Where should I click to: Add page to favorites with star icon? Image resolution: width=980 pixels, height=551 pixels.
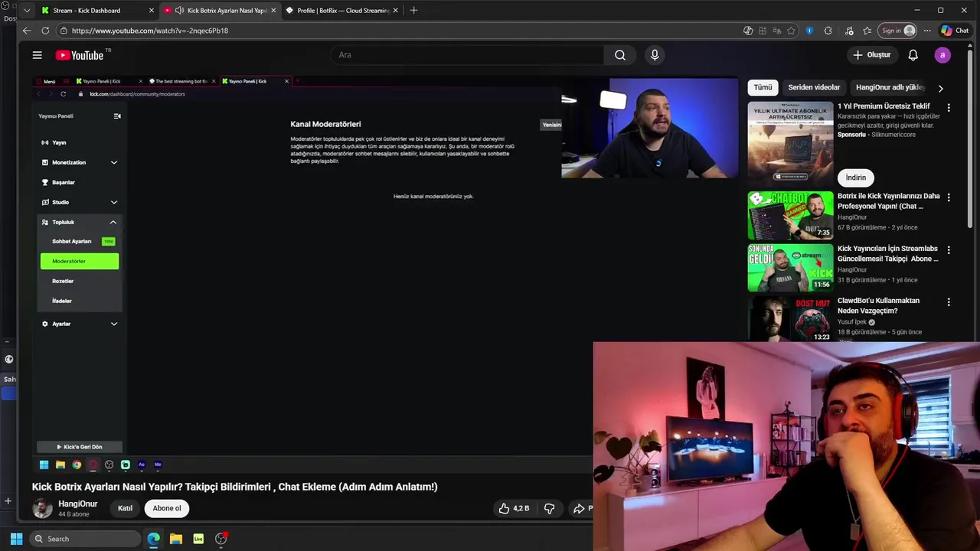coord(791,31)
